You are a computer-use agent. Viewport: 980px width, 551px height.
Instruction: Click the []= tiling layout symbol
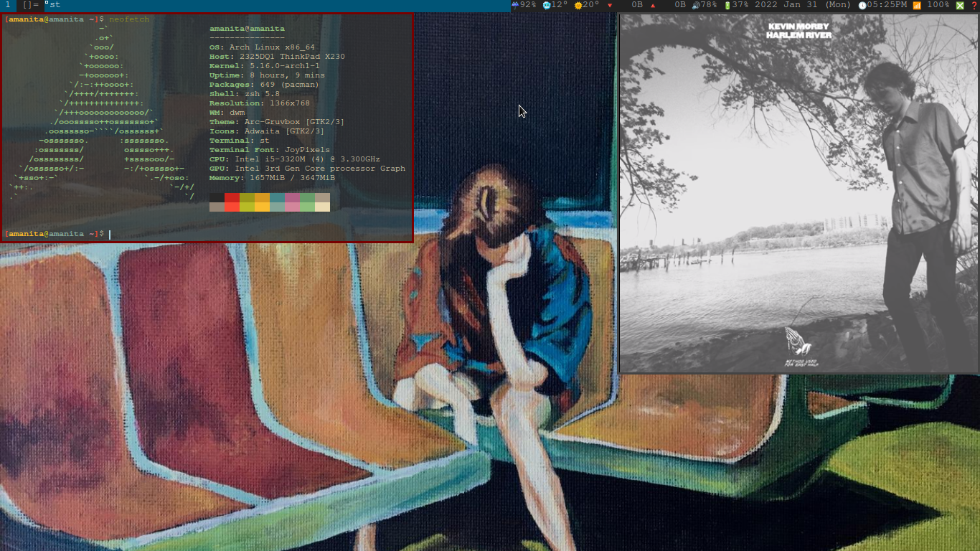click(x=30, y=5)
